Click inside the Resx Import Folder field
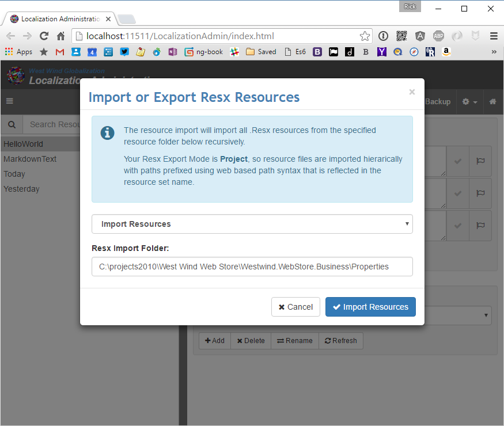Image resolution: width=504 pixels, height=426 pixels. (252, 267)
